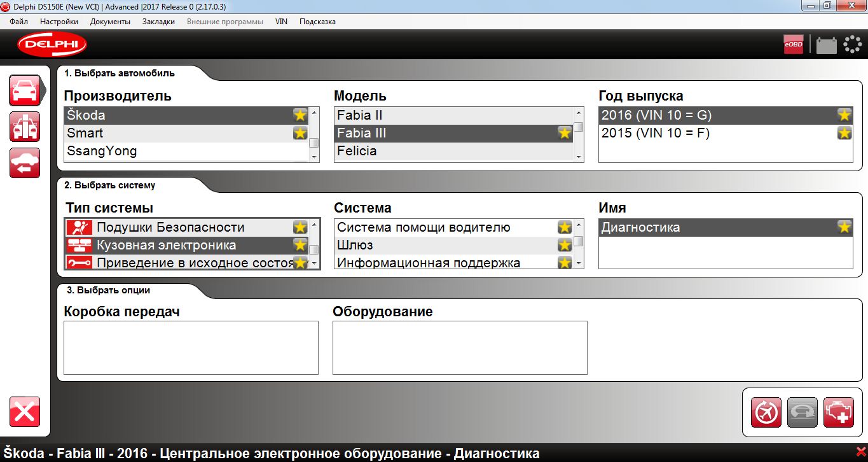Click the Коробка передач list box
The width and height of the screenshot is (868, 462).
tap(191, 347)
